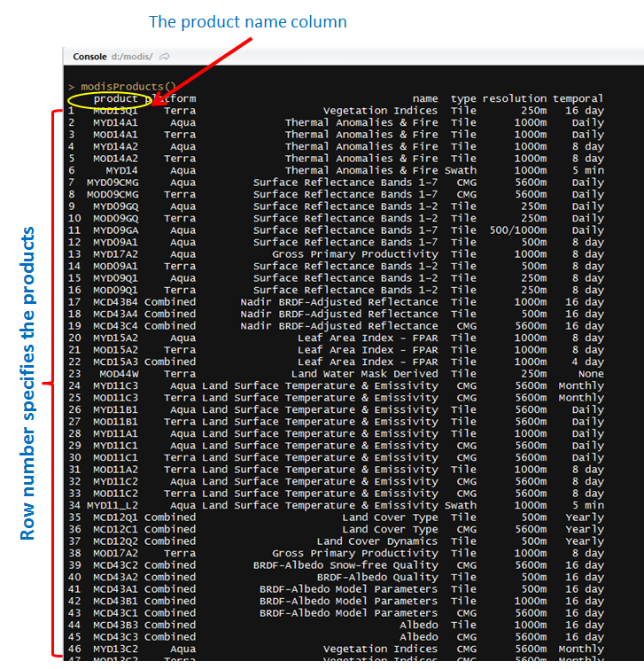Screen dimensions: 644x669
Task: Select the Console tab
Action: [89, 57]
